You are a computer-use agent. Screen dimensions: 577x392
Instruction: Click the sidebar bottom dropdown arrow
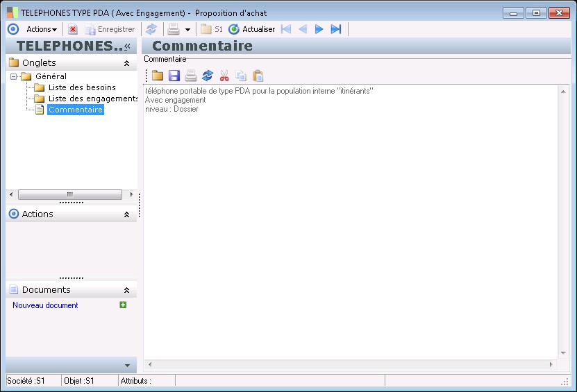tap(127, 366)
